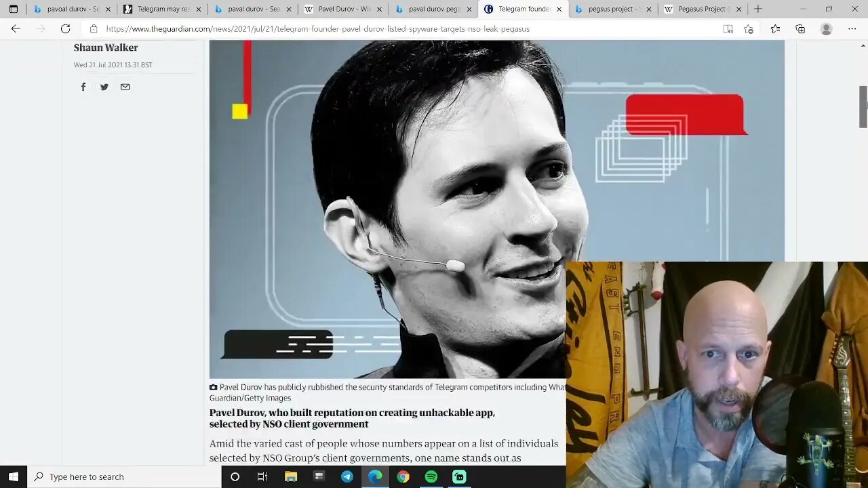
Task: Switch to the 'pegsus project' tab
Action: tap(614, 9)
